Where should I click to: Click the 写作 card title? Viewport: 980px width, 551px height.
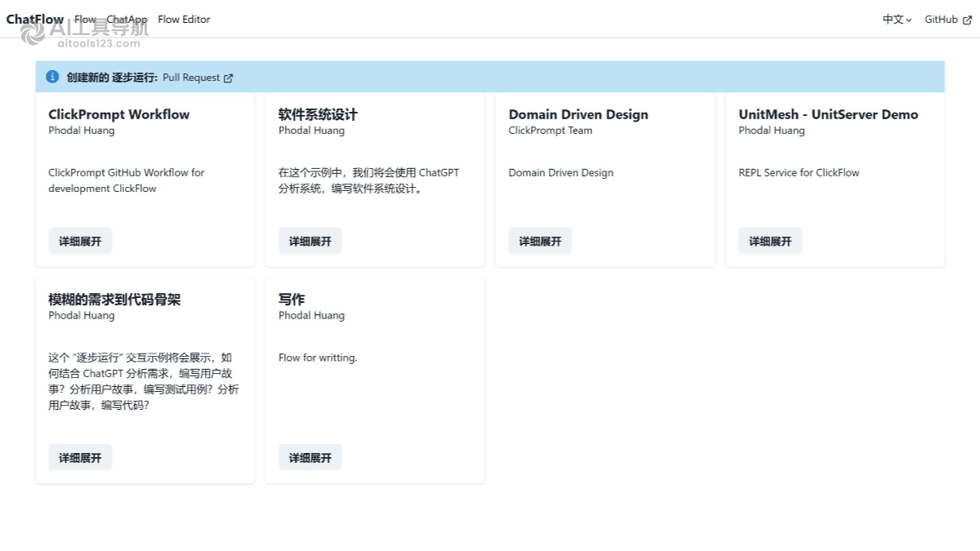pos(292,300)
